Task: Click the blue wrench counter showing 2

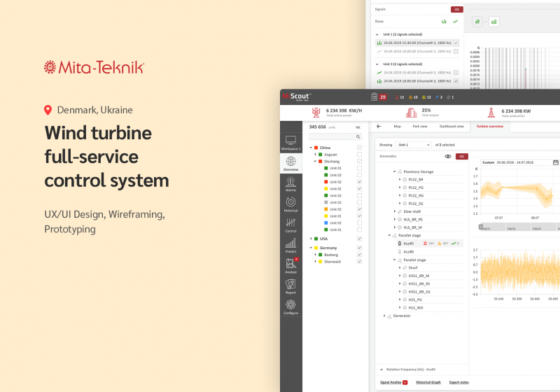Action: 439,97
